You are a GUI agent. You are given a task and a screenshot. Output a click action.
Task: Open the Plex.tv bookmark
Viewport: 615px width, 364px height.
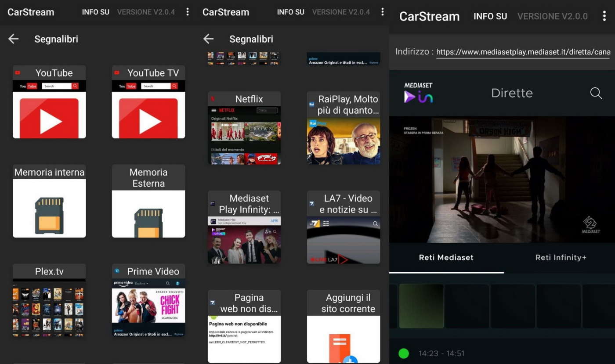(49, 300)
